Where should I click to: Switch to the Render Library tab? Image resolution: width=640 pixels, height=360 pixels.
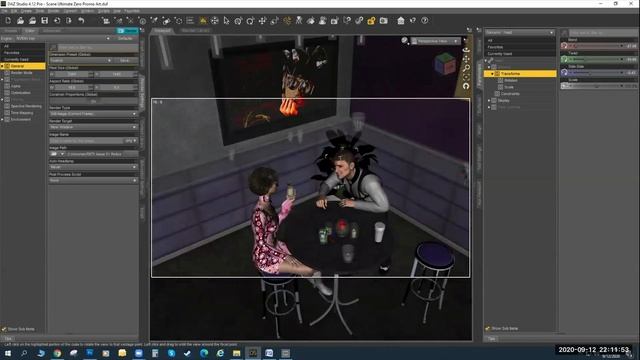[x=196, y=31]
